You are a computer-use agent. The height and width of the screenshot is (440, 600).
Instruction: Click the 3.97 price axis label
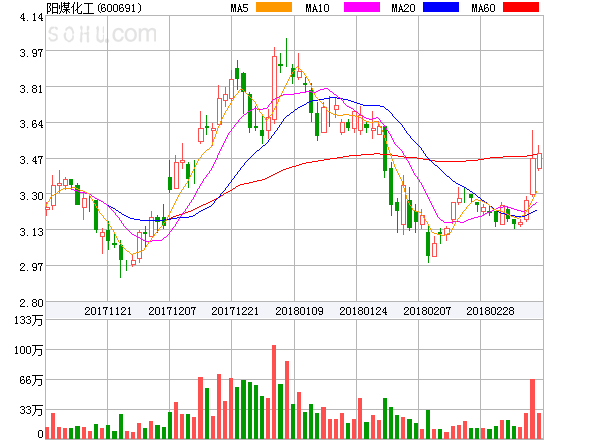coord(31,53)
